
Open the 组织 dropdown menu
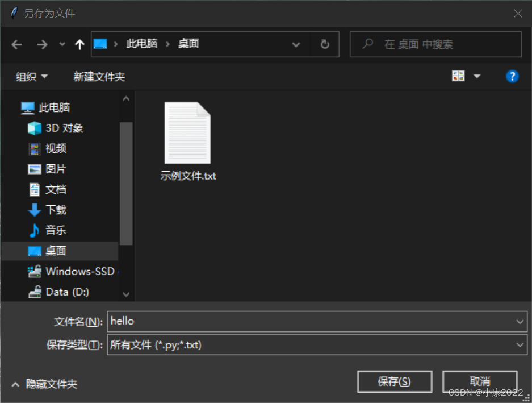[x=31, y=76]
